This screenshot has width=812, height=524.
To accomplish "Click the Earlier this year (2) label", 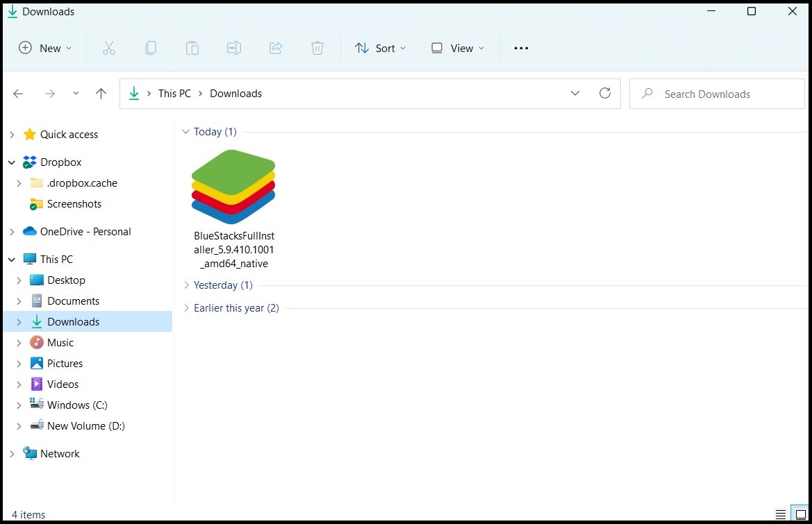I will click(236, 307).
